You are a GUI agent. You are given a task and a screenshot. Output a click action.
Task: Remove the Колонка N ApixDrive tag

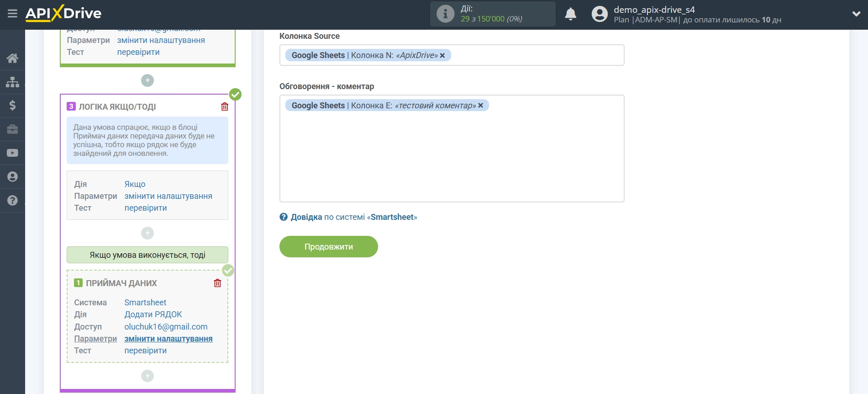click(442, 55)
